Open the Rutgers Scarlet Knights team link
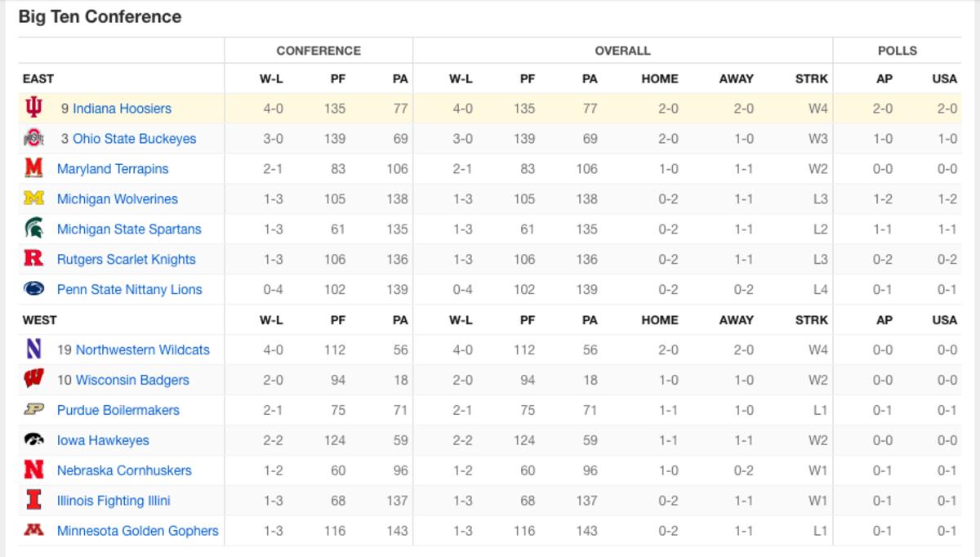980x557 pixels. [x=126, y=259]
